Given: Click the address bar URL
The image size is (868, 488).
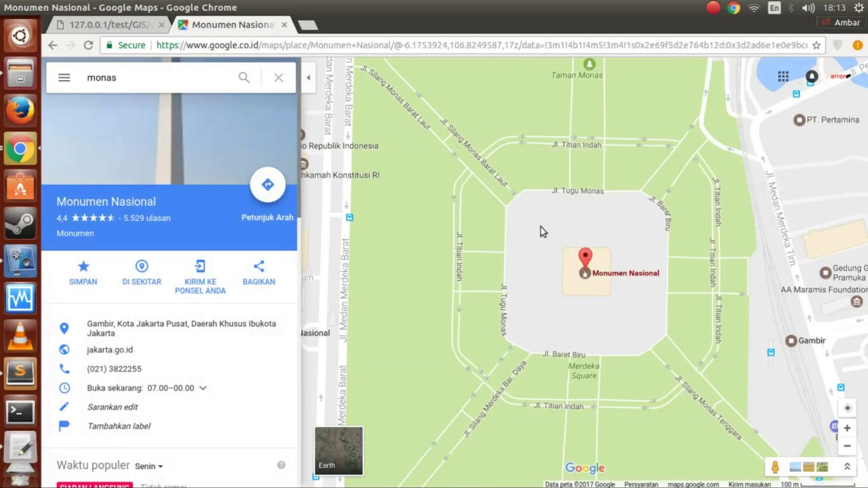Looking at the screenshot, I should pyautogui.click(x=481, y=45).
